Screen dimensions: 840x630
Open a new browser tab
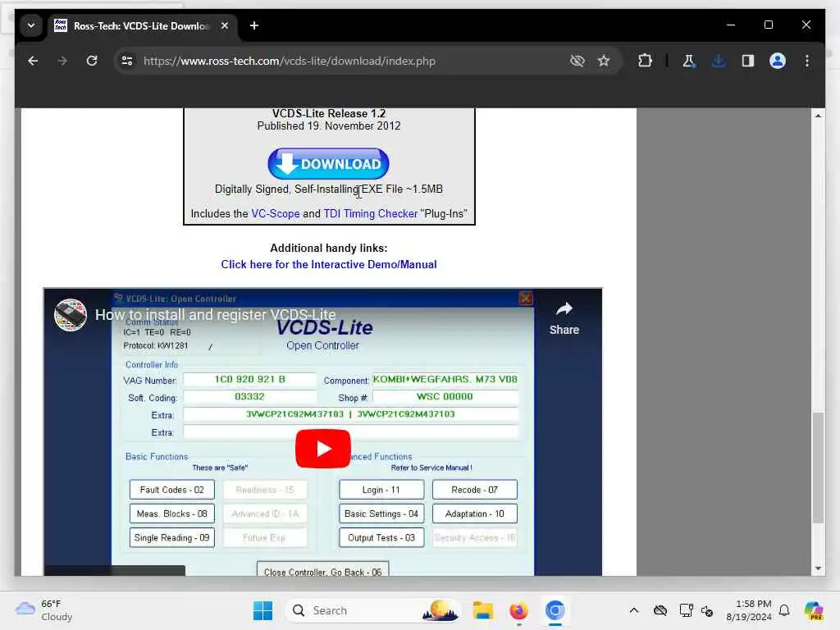coord(254,25)
